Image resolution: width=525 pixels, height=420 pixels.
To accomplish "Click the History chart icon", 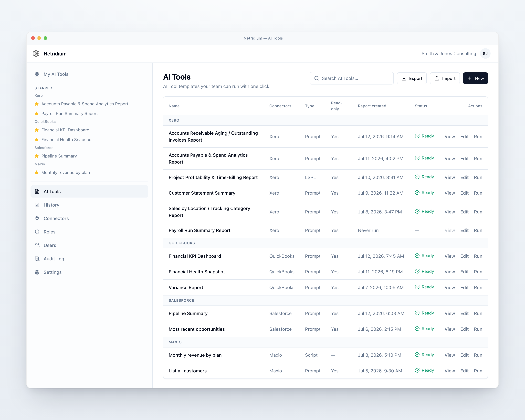I will [x=37, y=205].
